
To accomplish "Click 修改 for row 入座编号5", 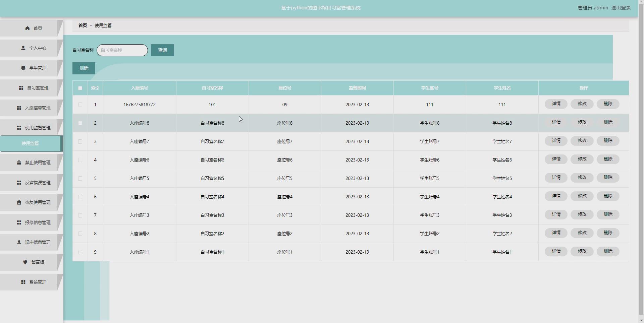I will pyautogui.click(x=582, y=178).
